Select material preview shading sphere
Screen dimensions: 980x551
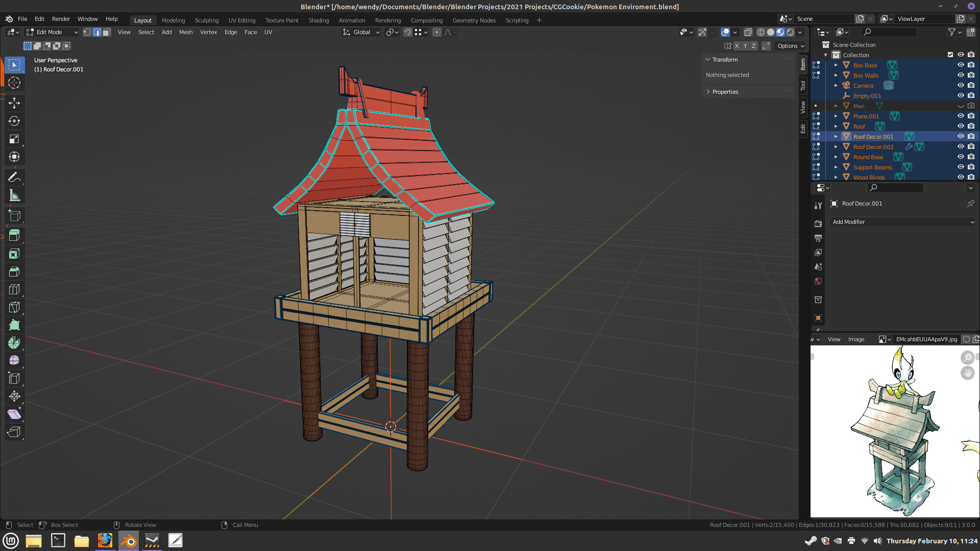click(x=780, y=32)
